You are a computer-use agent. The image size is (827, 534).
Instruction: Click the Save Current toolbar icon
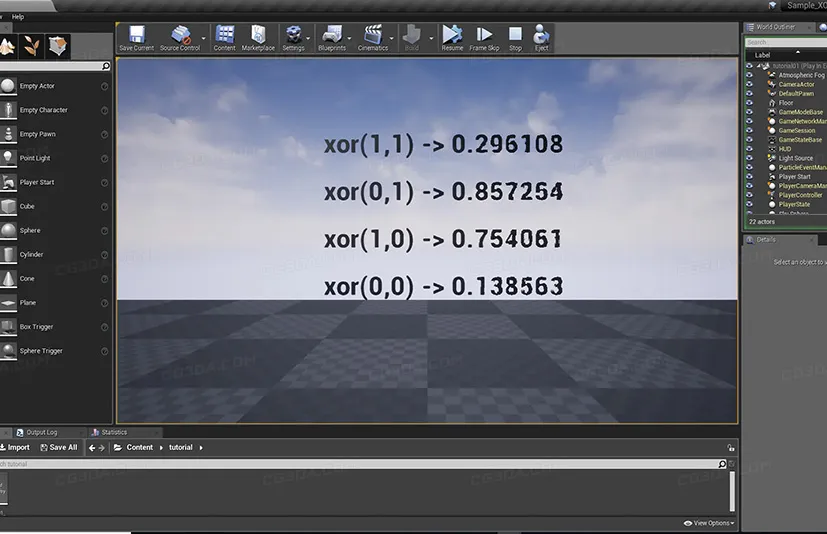point(137,38)
